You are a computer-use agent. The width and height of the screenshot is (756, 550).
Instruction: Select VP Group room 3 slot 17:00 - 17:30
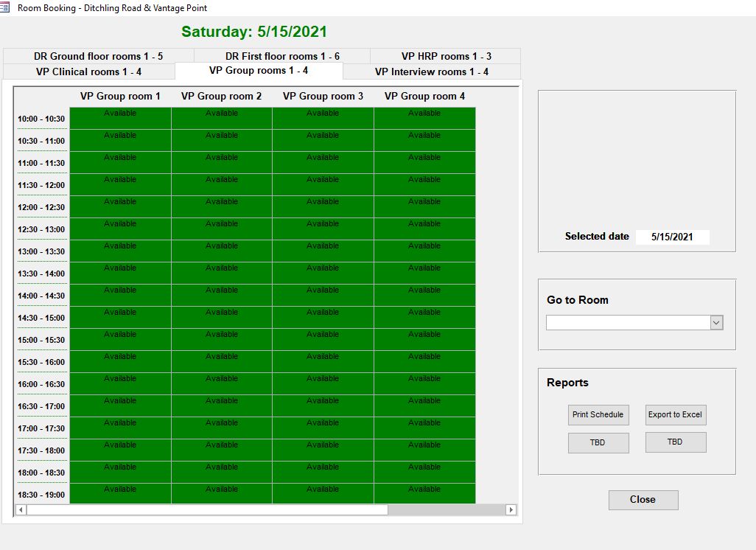tap(323, 428)
